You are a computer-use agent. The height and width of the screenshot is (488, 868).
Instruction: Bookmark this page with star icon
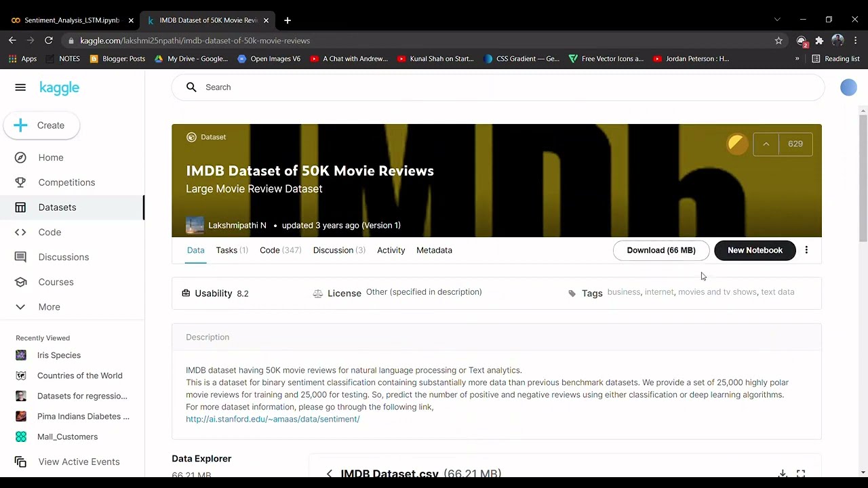click(x=778, y=41)
